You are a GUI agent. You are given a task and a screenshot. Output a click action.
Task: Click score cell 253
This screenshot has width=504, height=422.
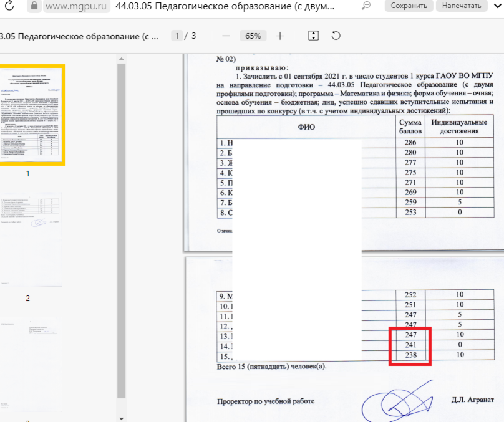pyautogui.click(x=410, y=213)
